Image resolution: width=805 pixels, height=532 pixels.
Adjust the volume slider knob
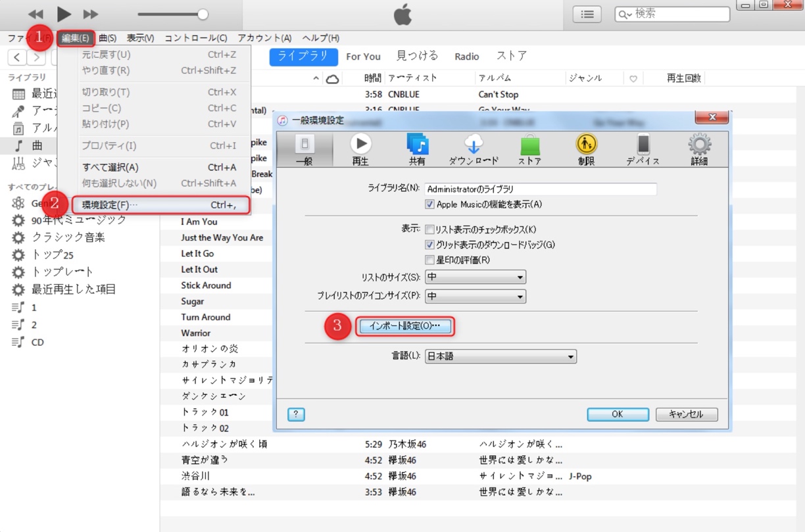point(203,14)
